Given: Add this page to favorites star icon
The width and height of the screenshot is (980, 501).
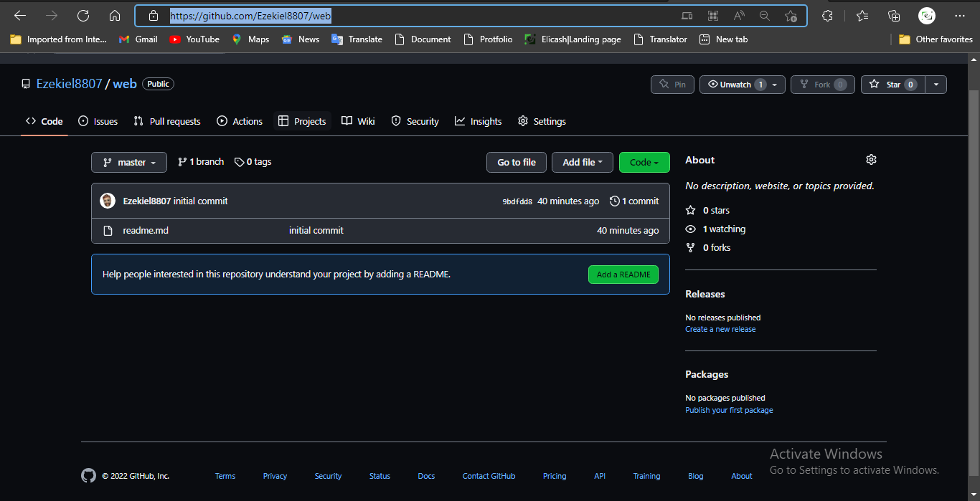Looking at the screenshot, I should (791, 16).
